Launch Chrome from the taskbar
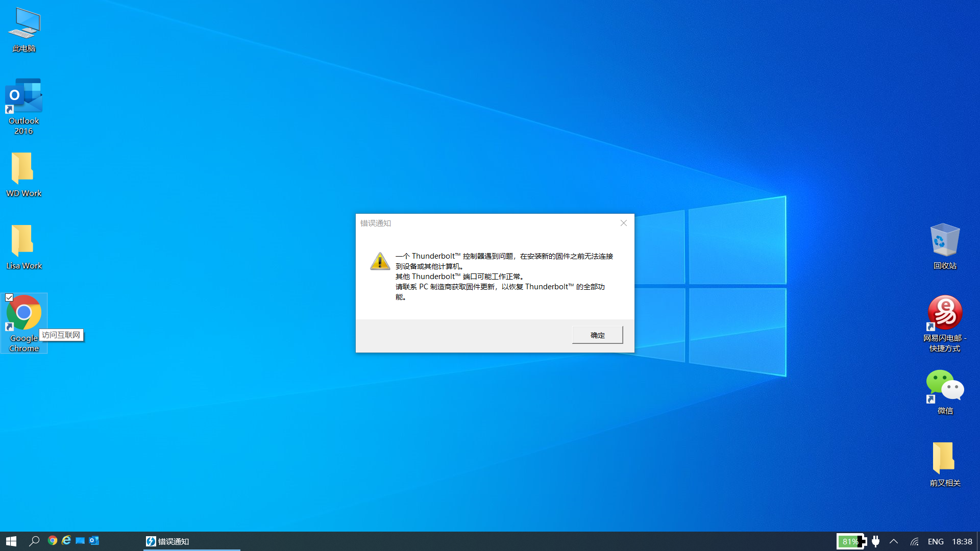 click(x=53, y=541)
